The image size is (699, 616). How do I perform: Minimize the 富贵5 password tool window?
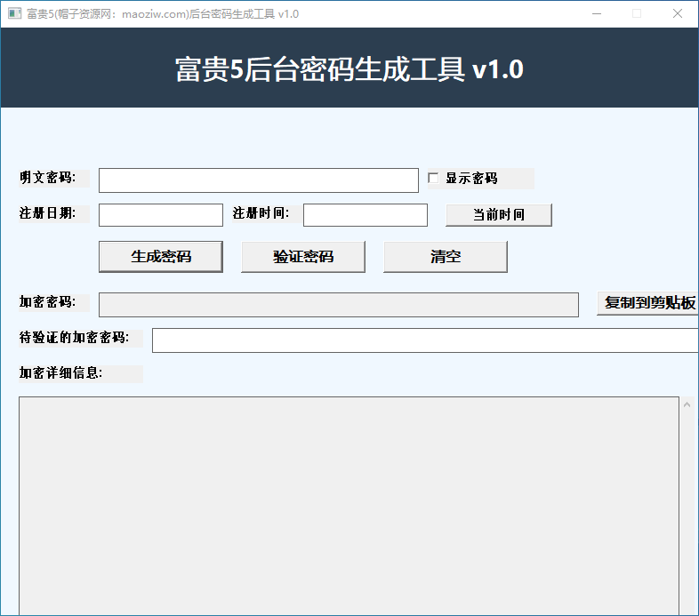pos(596,13)
